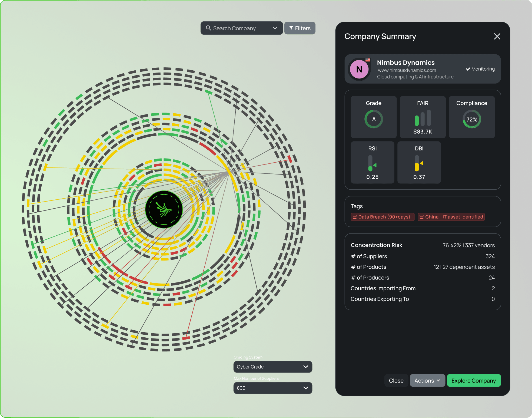This screenshot has height=418, width=532.
Task: Open the Actions menu
Action: pos(427,381)
